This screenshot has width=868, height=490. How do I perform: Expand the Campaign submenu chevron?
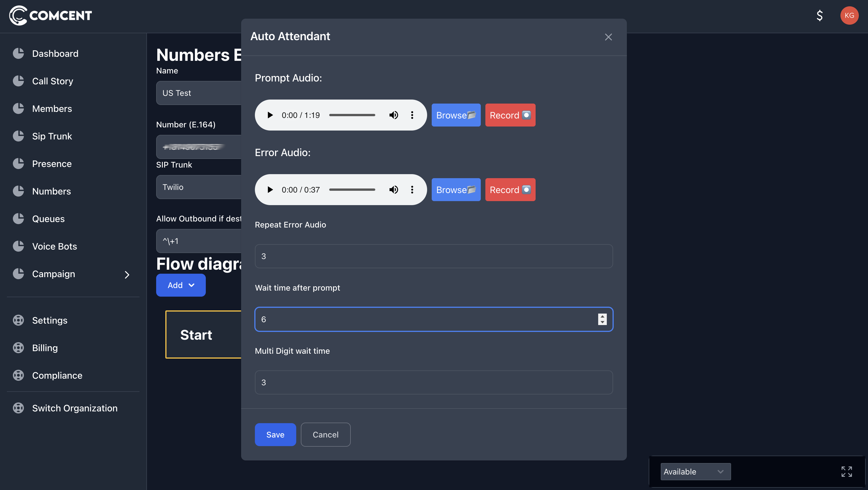(127, 275)
